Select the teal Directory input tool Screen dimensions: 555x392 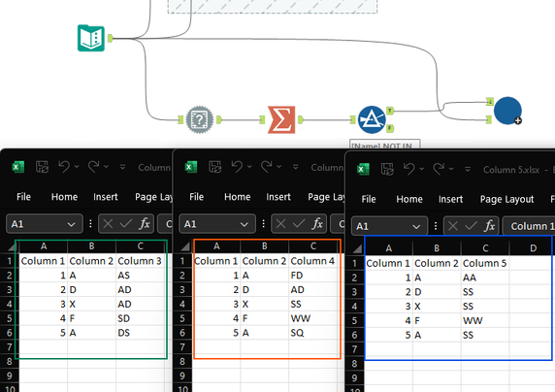[91, 38]
